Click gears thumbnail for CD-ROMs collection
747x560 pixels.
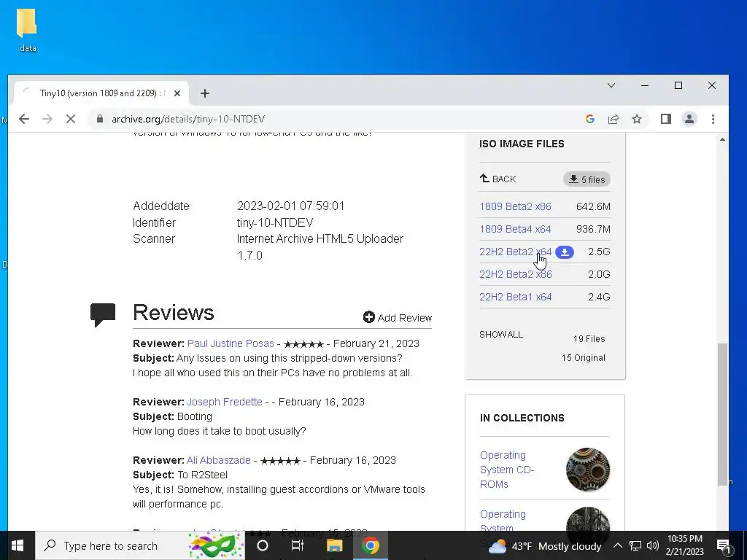click(x=588, y=470)
